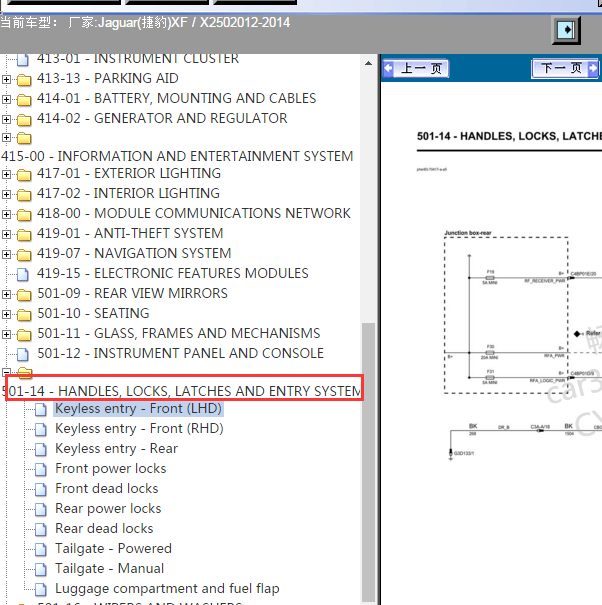Open Keyless entry - Front (LHD)
The height and width of the screenshot is (605, 602).
click(139, 409)
